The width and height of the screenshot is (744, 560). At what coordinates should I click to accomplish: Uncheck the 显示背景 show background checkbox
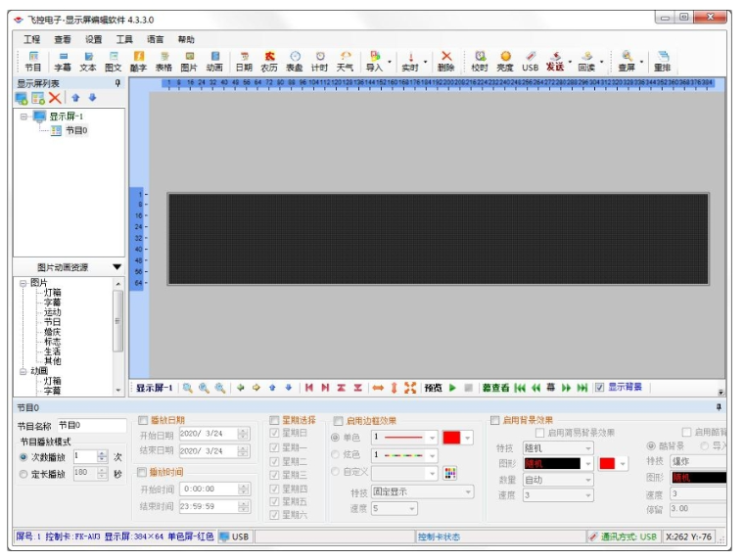pyautogui.click(x=600, y=387)
